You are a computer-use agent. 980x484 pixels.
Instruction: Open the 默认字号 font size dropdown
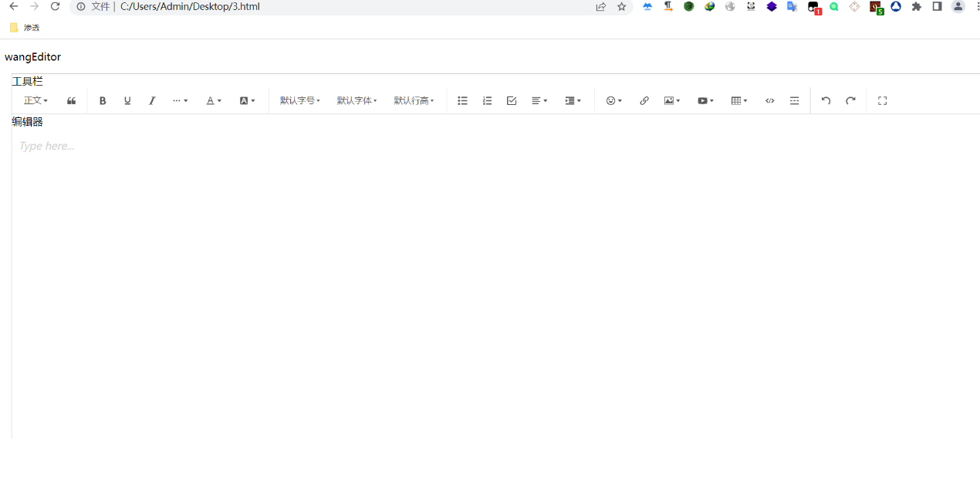point(299,101)
